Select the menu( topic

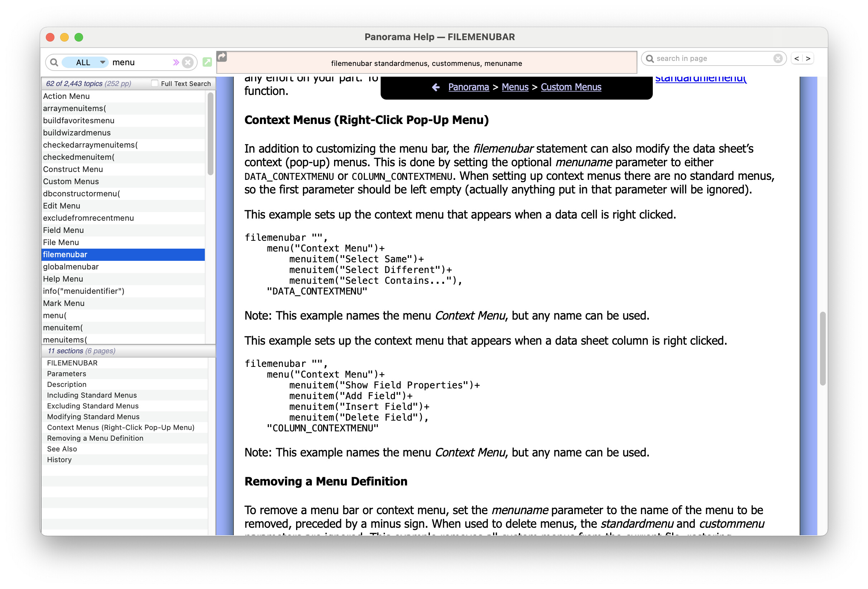[x=123, y=315]
